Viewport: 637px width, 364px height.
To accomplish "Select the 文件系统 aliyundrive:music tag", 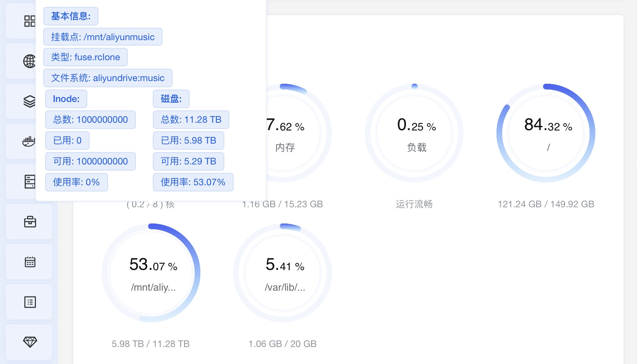I will point(108,78).
